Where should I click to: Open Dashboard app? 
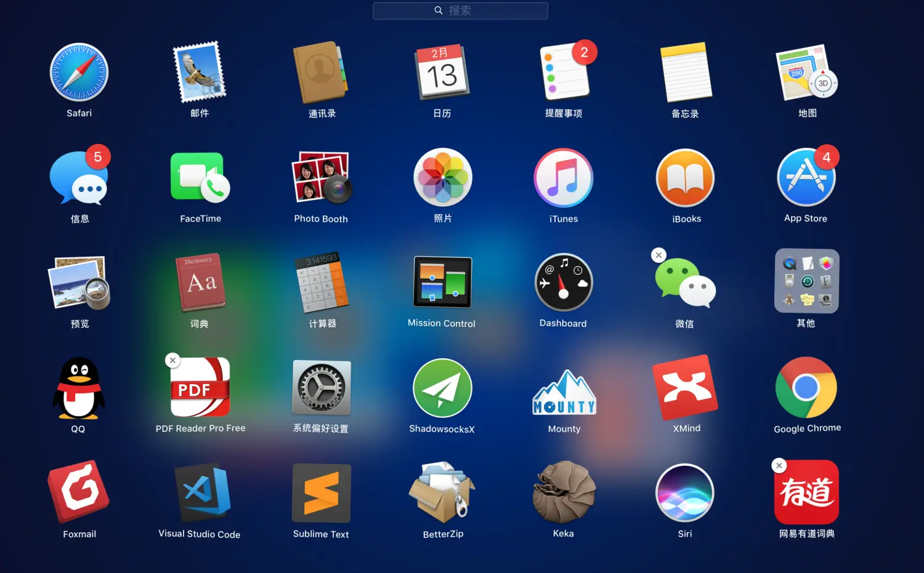(x=564, y=282)
